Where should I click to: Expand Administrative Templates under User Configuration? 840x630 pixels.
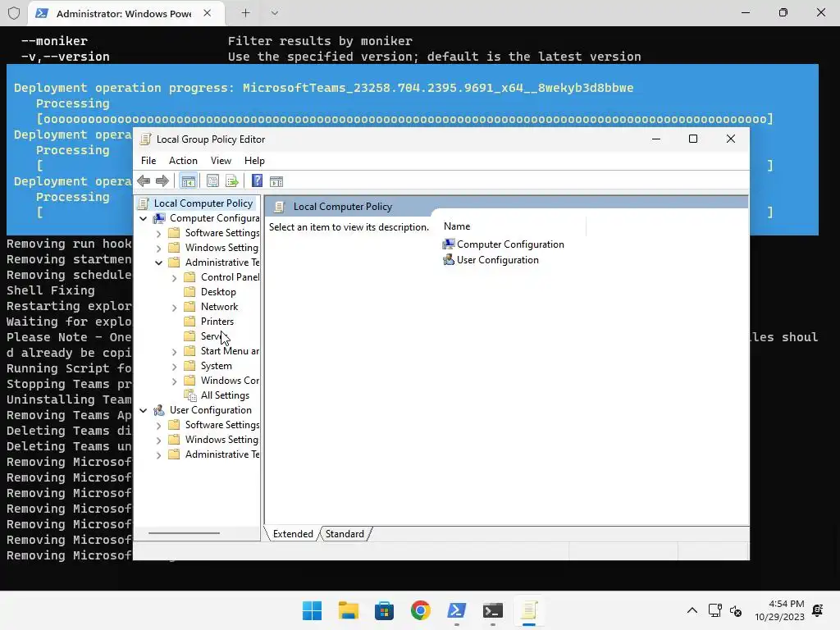click(x=158, y=454)
